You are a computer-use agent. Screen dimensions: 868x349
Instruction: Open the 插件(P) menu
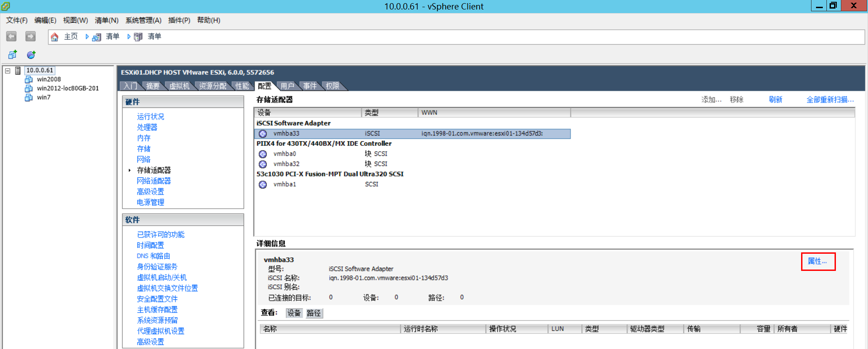click(x=179, y=20)
